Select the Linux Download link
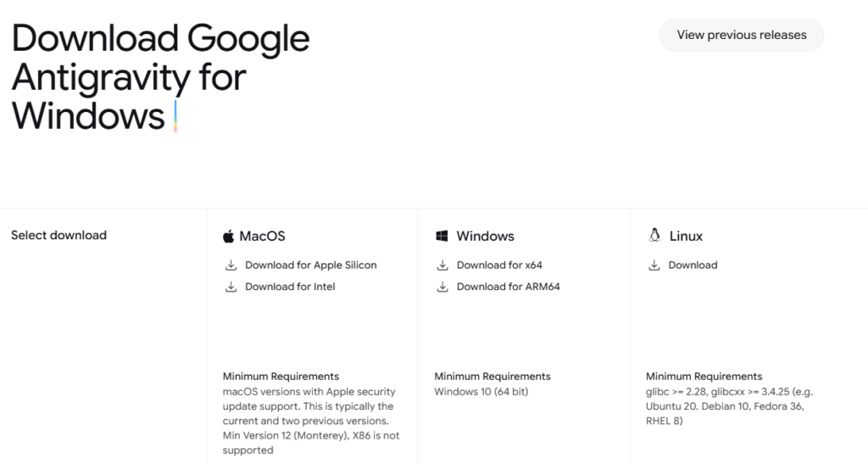The width and height of the screenshot is (868, 464). click(693, 266)
